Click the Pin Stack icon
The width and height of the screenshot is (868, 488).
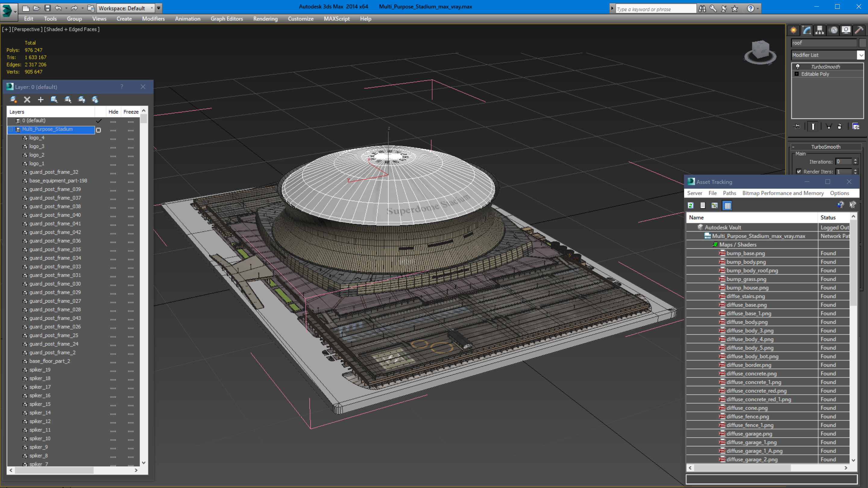tap(797, 126)
